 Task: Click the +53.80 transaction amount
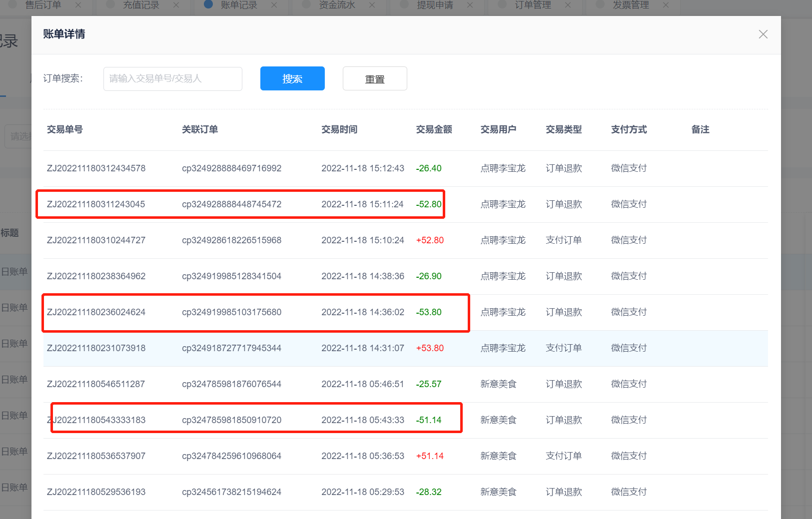[430, 348]
